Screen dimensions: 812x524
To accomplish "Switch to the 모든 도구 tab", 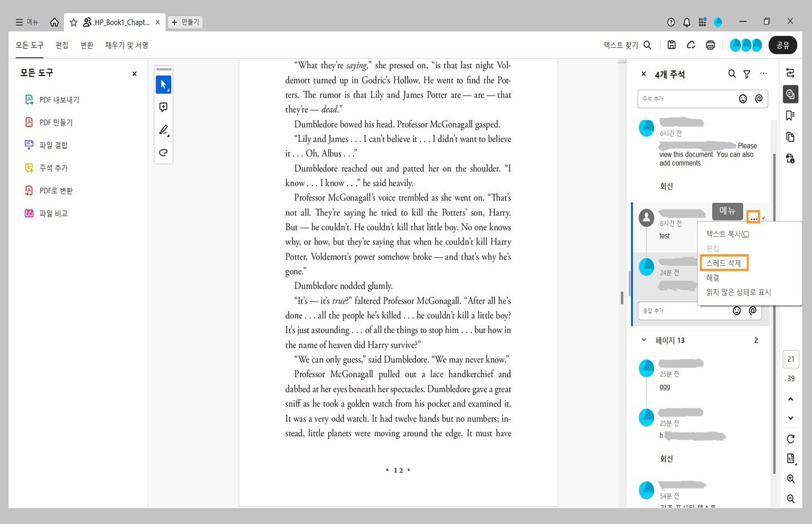I will [x=29, y=45].
